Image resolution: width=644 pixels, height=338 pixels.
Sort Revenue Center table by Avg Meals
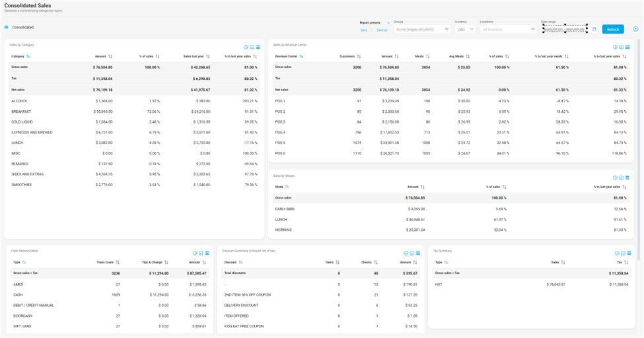[468, 56]
